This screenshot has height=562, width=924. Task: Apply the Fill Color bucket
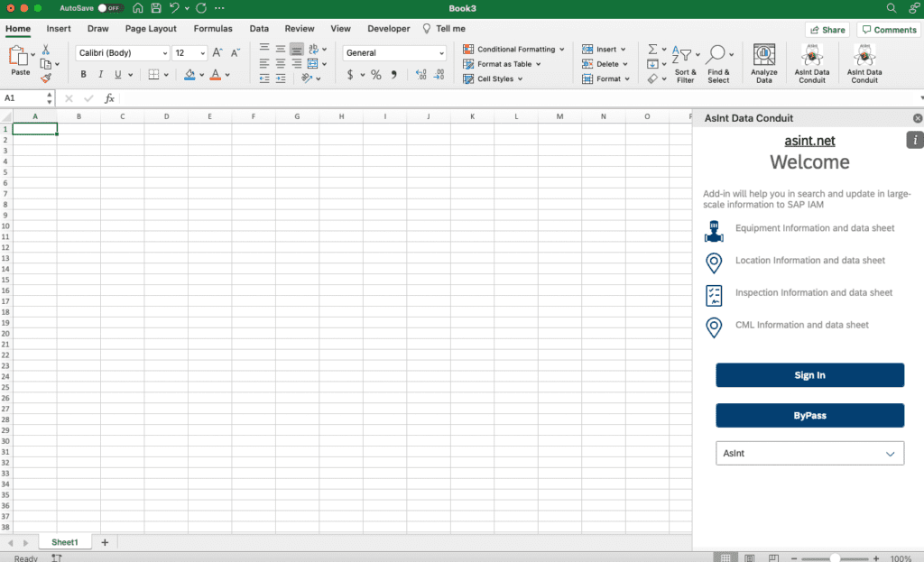189,74
